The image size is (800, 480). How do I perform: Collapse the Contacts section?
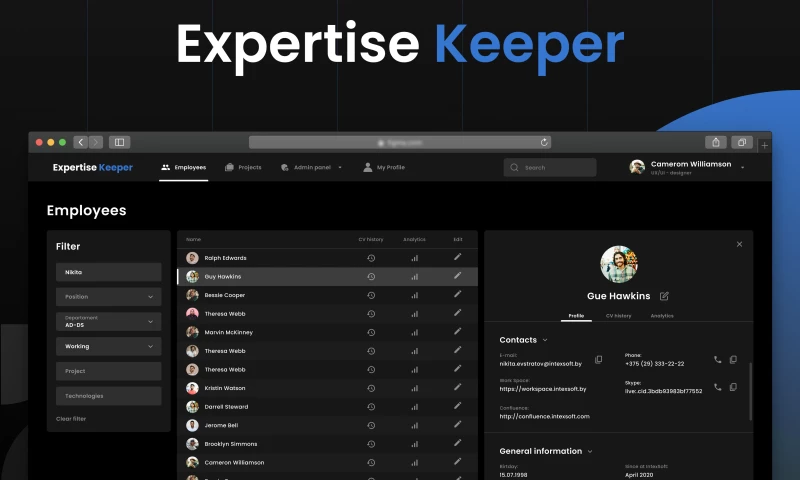[545, 340]
